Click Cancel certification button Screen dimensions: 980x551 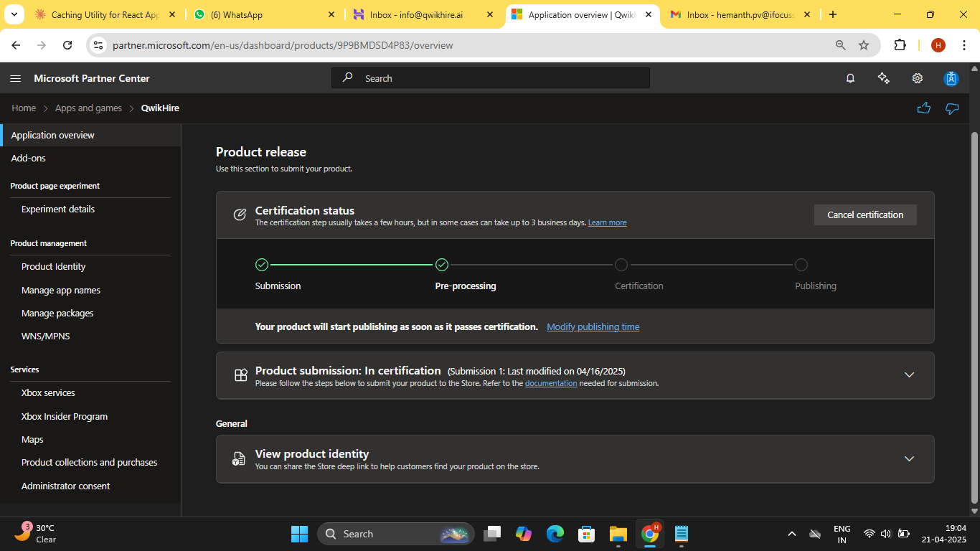click(865, 215)
